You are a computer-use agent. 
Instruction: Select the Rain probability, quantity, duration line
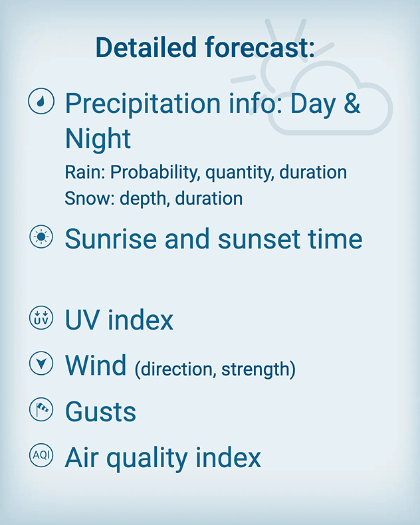click(x=205, y=173)
